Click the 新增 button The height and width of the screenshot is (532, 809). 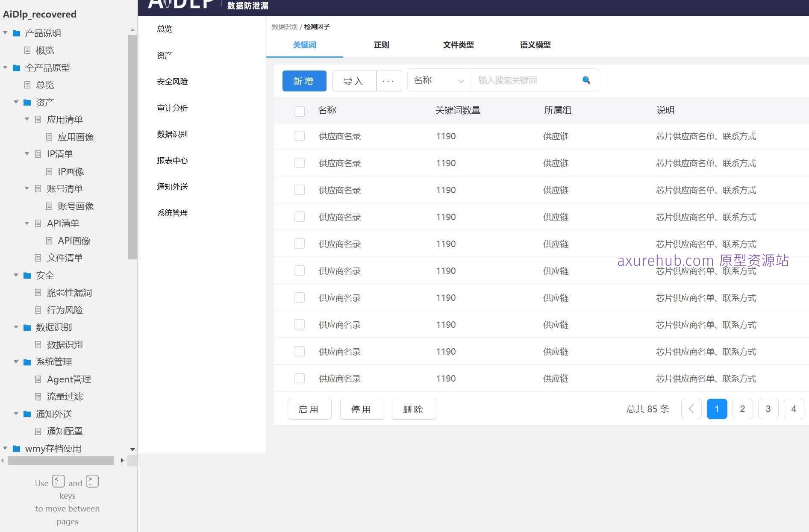point(304,81)
